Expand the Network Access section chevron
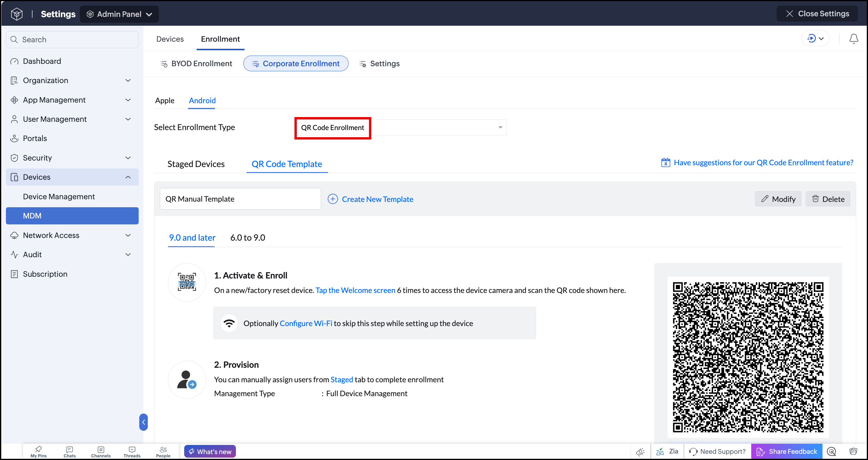The height and width of the screenshot is (460, 868). [x=128, y=235]
